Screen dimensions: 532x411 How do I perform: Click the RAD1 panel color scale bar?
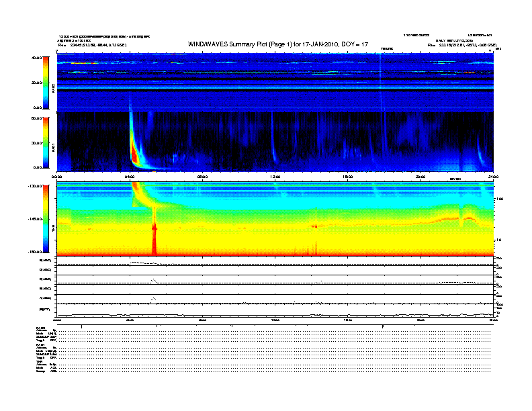pos(46,142)
